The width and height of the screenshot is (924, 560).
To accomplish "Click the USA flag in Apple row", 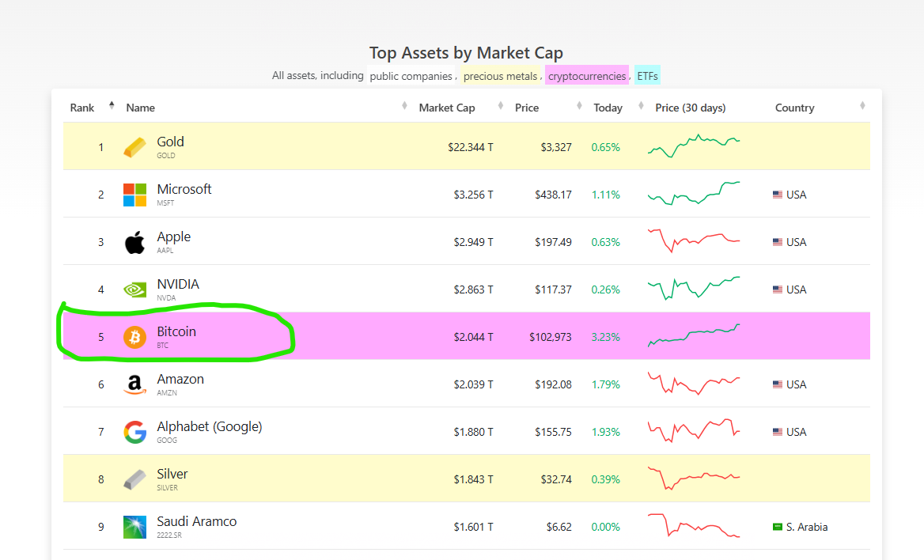I will 778,242.
